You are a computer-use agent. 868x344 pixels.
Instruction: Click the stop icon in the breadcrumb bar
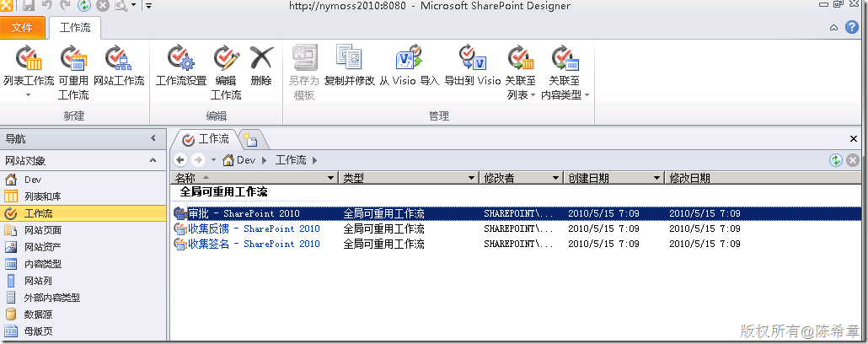(853, 160)
